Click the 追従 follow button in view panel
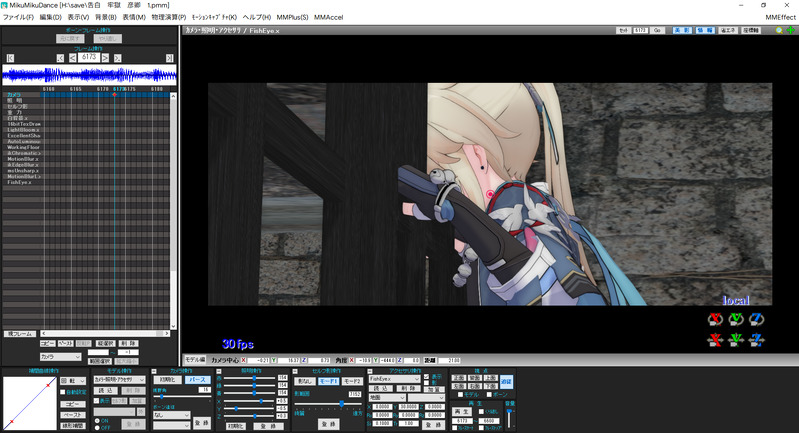This screenshot has height=433, width=799. pos(506,382)
